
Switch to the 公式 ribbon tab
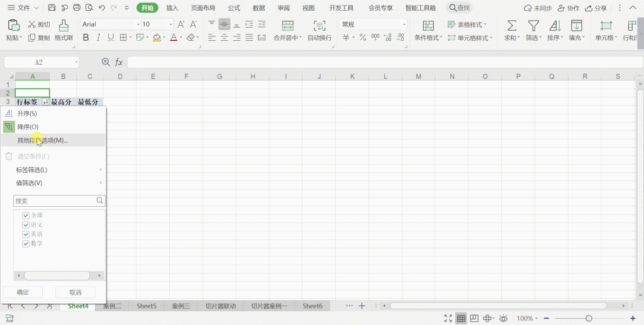coord(234,8)
